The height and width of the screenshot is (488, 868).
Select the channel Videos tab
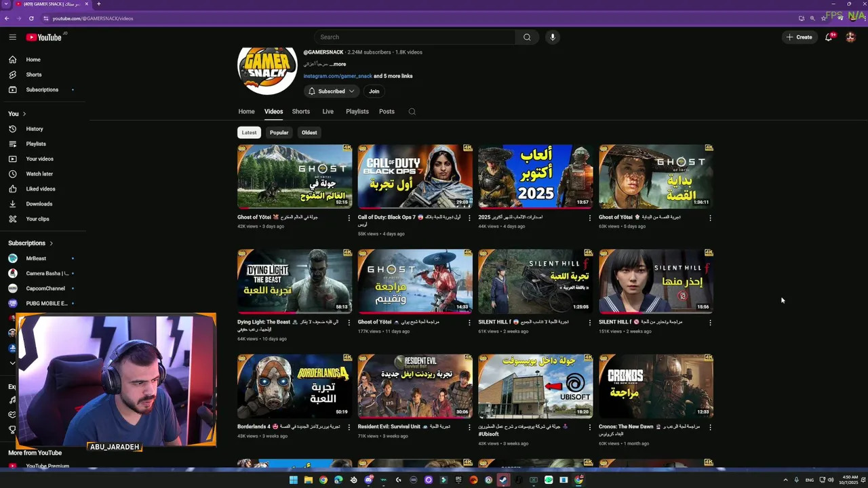[273, 112]
